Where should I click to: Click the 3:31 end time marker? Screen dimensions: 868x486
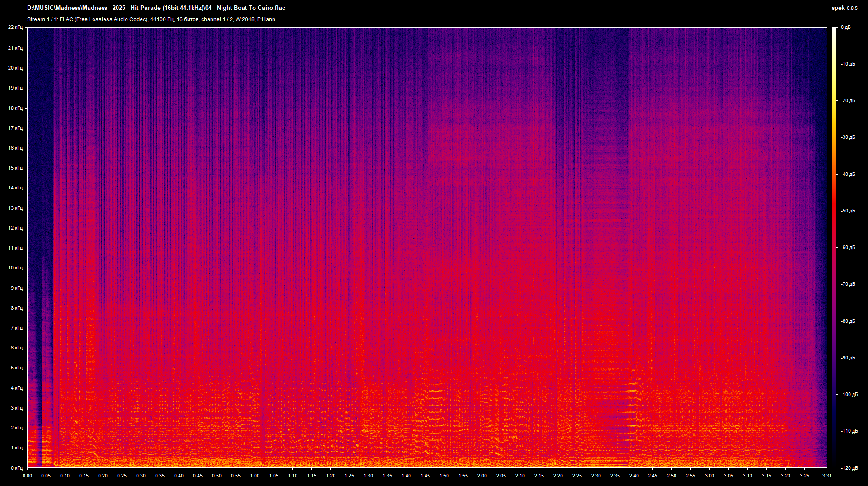pyautogui.click(x=826, y=476)
